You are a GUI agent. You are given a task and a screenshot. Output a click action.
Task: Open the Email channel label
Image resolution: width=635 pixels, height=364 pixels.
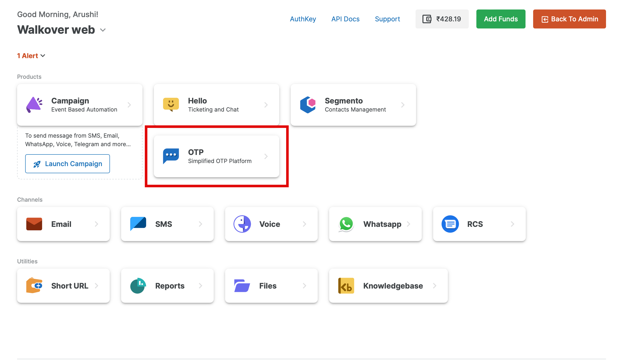[x=61, y=224]
